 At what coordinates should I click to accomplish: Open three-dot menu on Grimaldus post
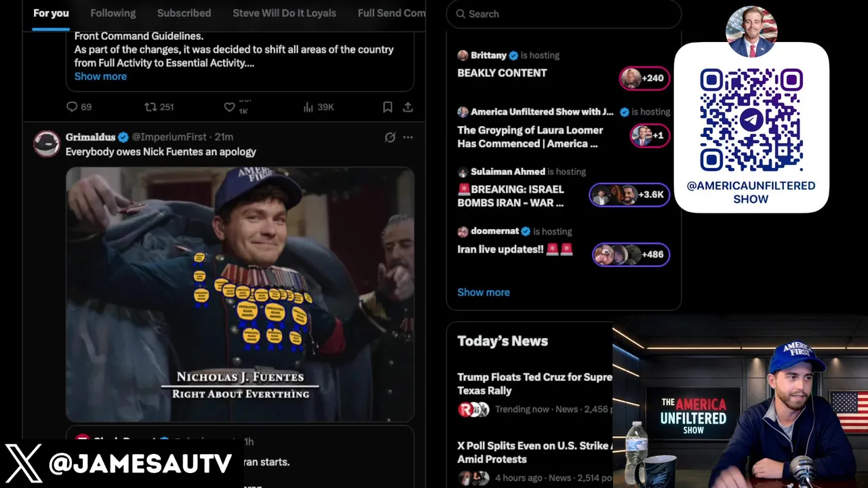pyautogui.click(x=408, y=137)
